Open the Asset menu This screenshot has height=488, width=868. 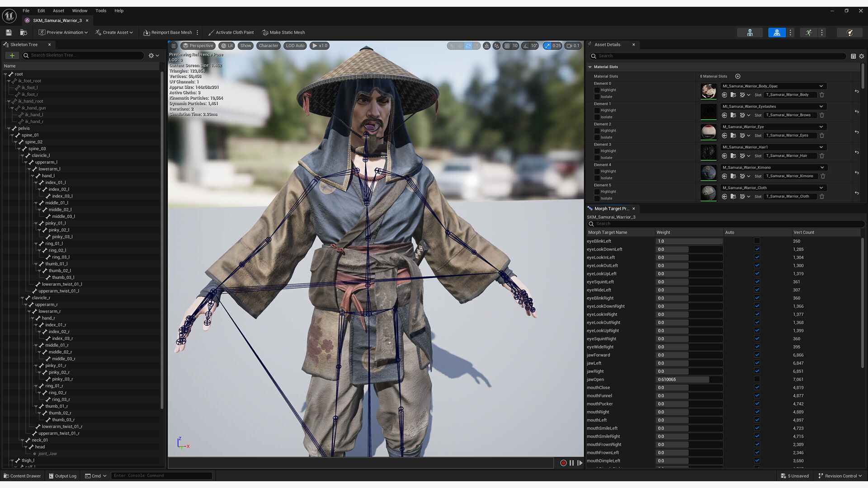[x=58, y=10]
